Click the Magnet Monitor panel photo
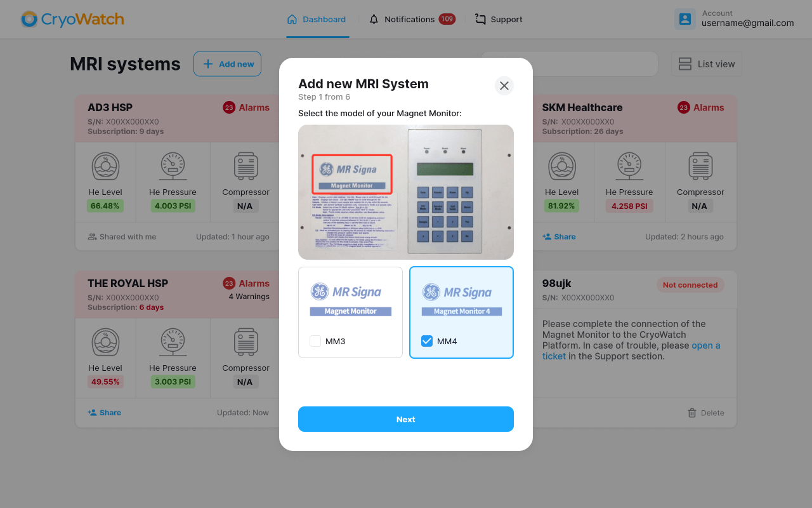The image size is (812, 508). click(x=406, y=192)
